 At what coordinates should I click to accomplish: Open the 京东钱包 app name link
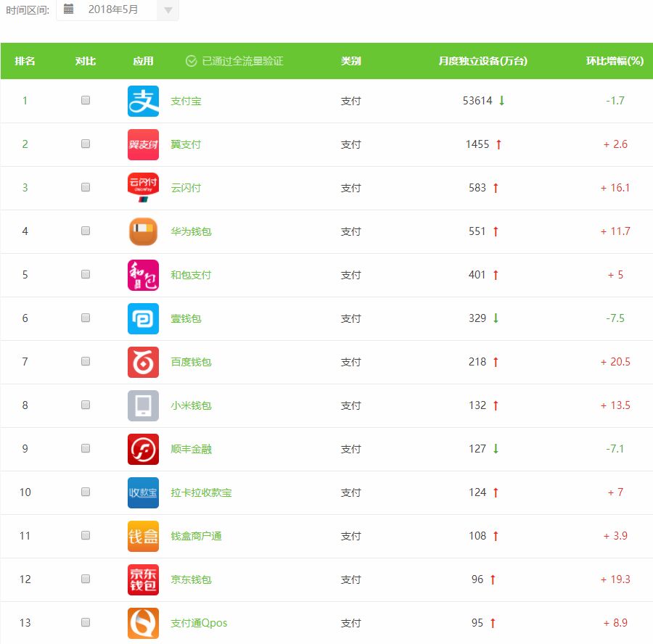pos(191,579)
